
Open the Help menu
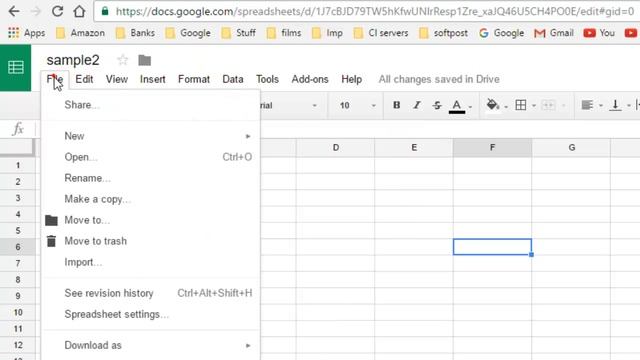tap(351, 79)
